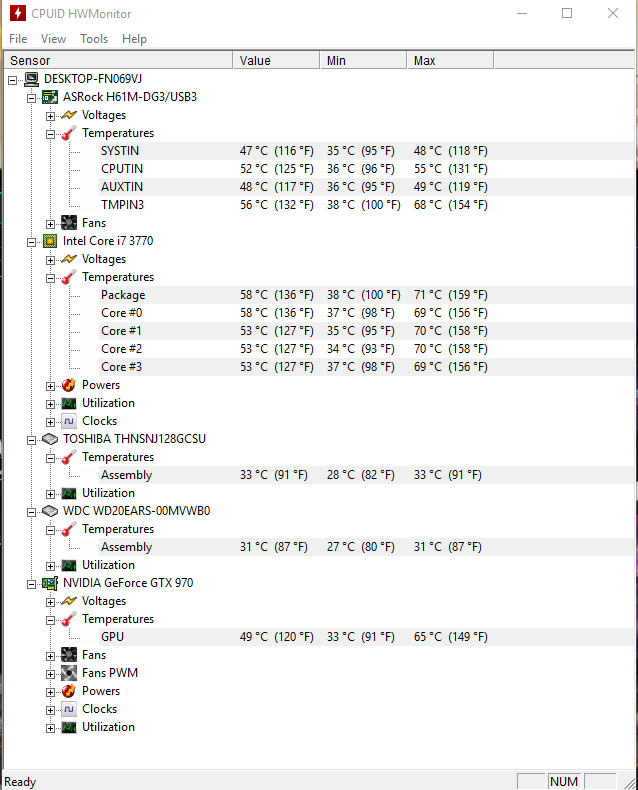Screen dimensions: 638x790
Task: Click the Intel Core i7 3770 CPU icon
Action: (50, 241)
